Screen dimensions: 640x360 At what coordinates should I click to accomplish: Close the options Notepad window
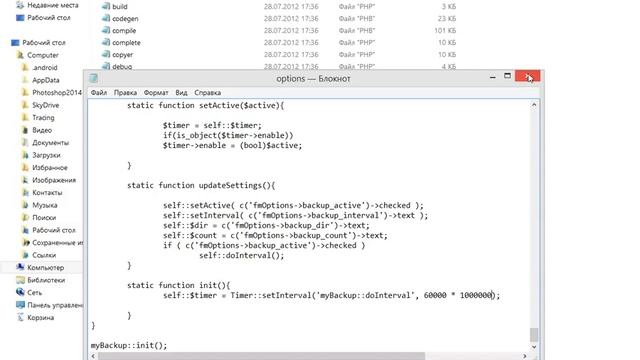point(527,76)
